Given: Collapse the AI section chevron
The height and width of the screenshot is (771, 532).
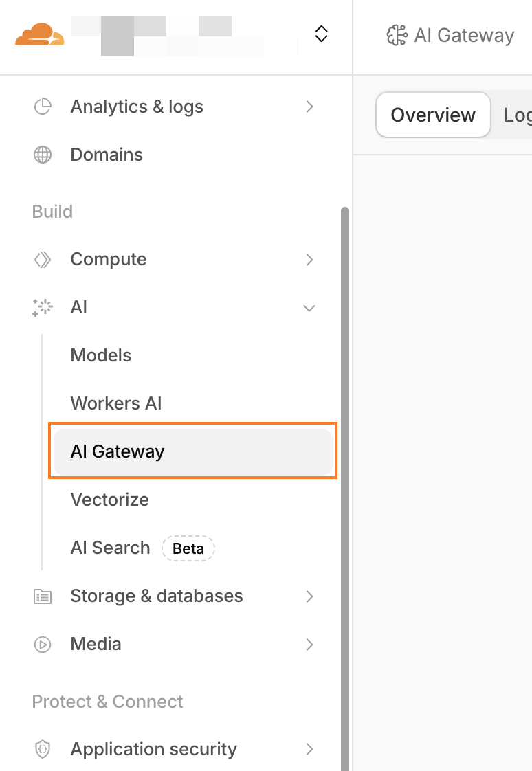Looking at the screenshot, I should coord(309,308).
